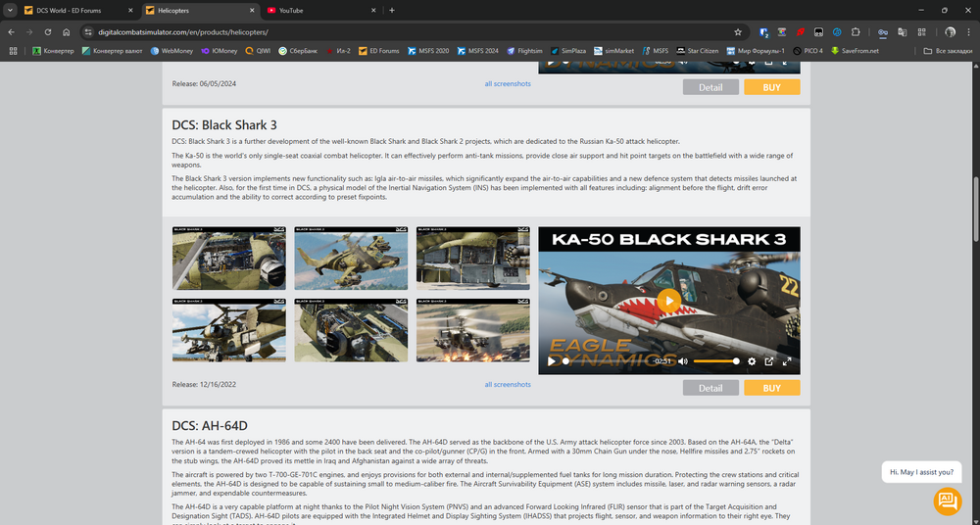The image size is (980, 525).
Task: Go to browser home page
Action: [x=67, y=32]
